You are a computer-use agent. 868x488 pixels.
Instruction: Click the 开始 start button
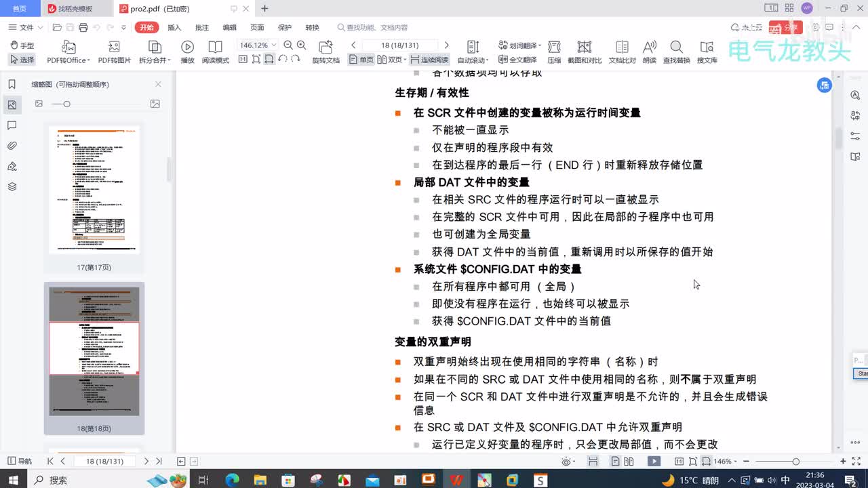(146, 28)
